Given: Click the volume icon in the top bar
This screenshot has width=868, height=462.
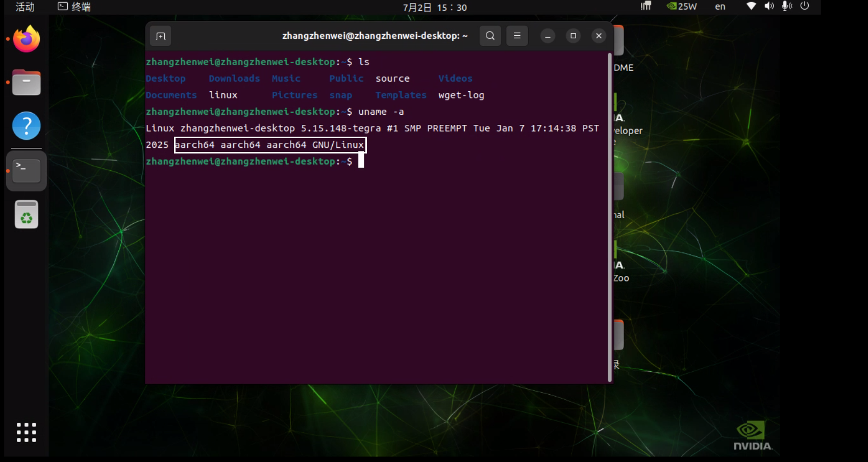Looking at the screenshot, I should pyautogui.click(x=768, y=7).
